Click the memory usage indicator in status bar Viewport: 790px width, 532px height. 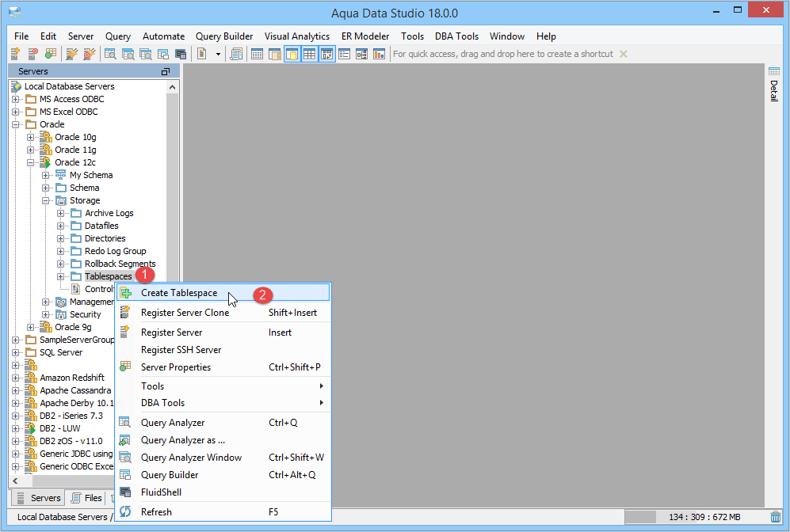pyautogui.click(x=696, y=517)
